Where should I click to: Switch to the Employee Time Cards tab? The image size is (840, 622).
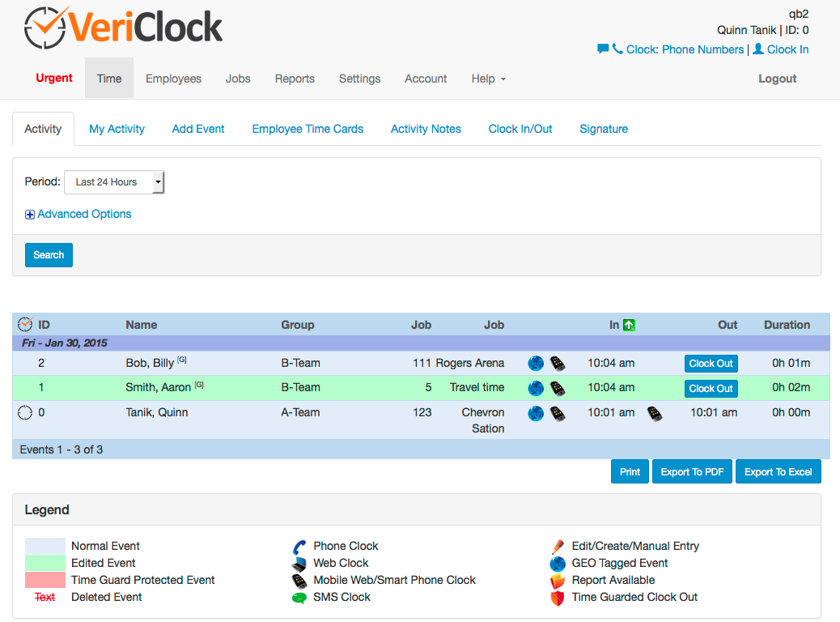click(308, 128)
